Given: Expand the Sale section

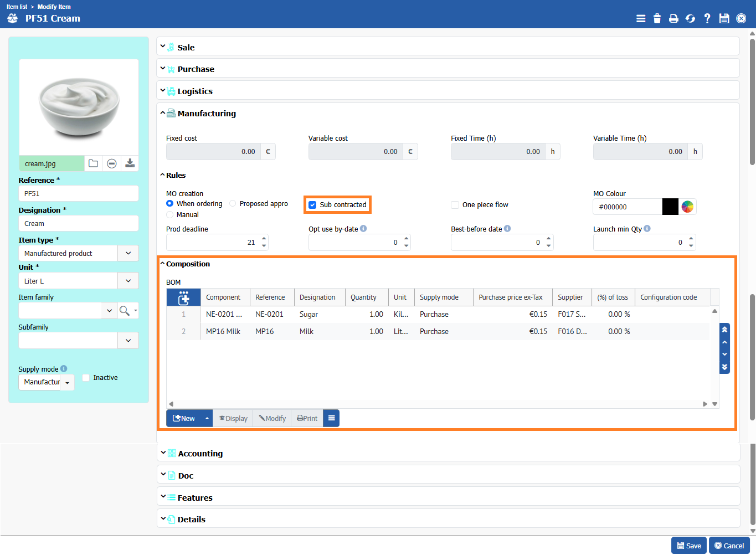Looking at the screenshot, I should pyautogui.click(x=186, y=48).
